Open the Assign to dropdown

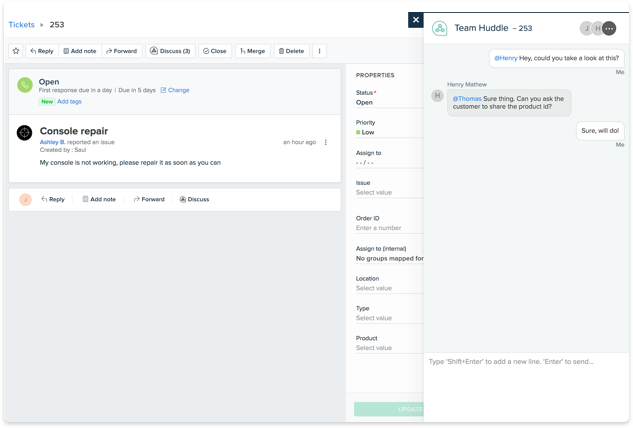pyautogui.click(x=389, y=163)
